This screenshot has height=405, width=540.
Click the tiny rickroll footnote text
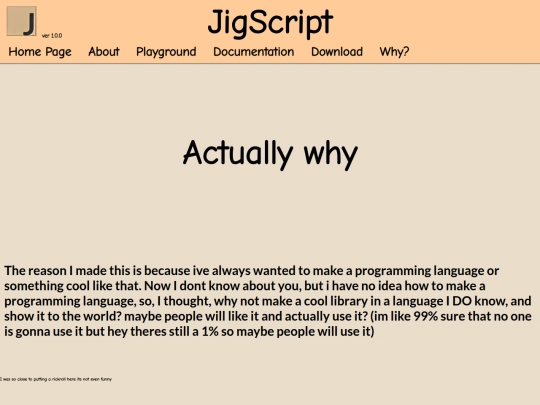(56, 379)
